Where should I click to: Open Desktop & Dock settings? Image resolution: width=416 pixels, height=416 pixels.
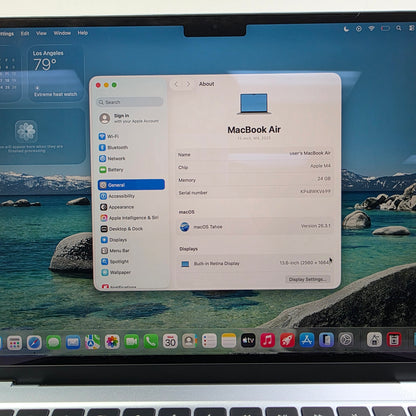[x=122, y=229]
